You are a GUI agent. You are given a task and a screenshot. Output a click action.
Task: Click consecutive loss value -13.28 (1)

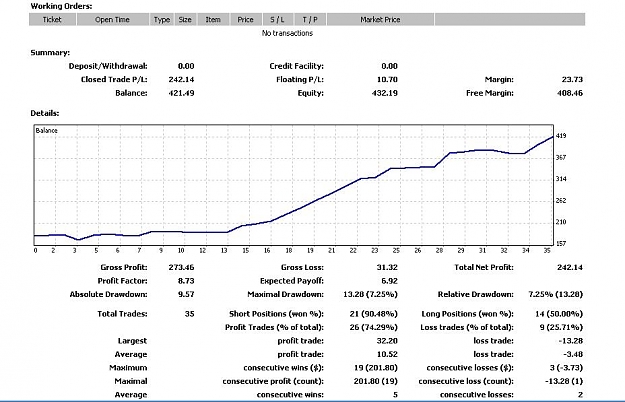coord(564,381)
